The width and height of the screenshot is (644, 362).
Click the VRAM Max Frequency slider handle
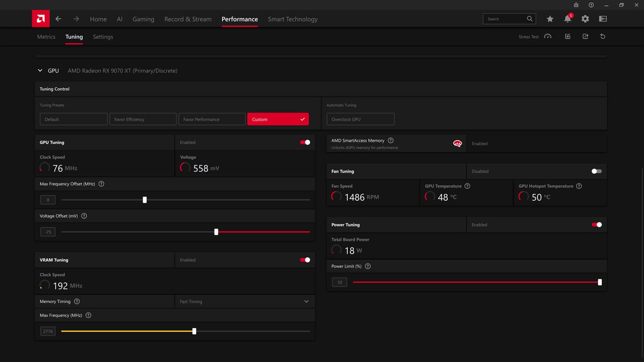point(194,331)
